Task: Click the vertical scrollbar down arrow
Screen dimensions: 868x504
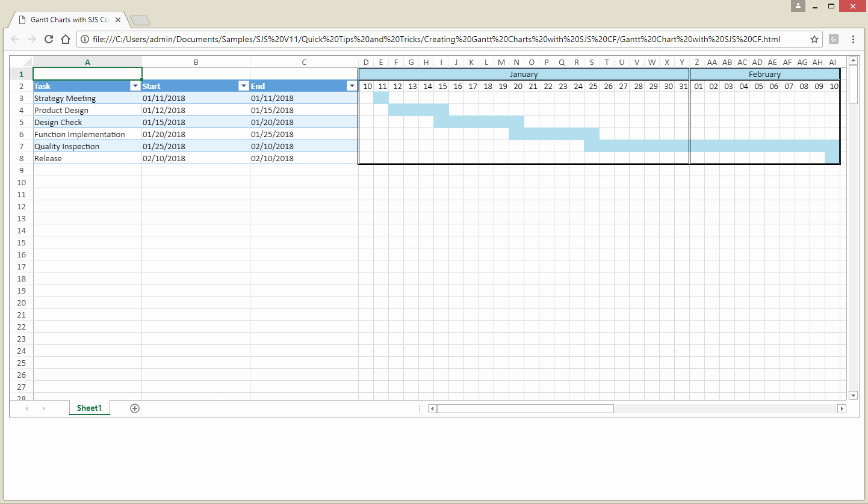Action: coord(853,395)
